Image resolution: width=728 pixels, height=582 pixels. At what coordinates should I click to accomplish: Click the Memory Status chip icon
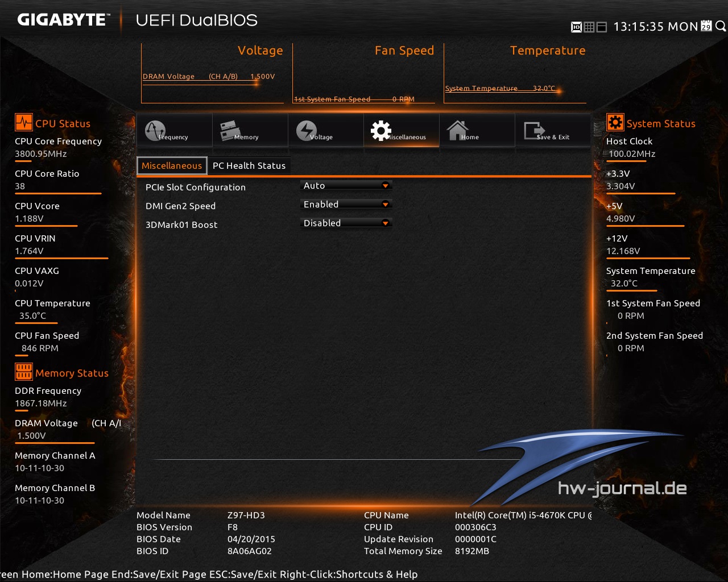point(23,372)
